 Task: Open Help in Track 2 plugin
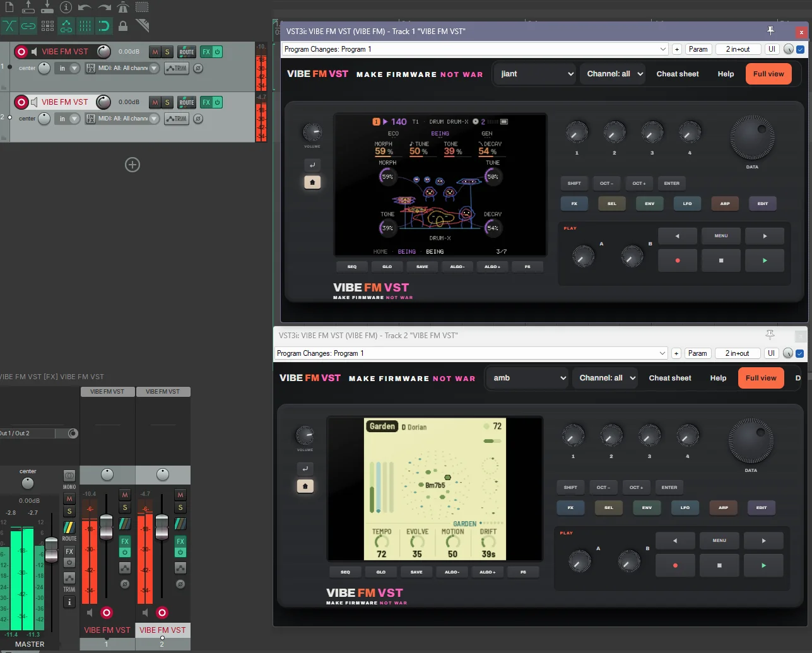click(x=718, y=378)
